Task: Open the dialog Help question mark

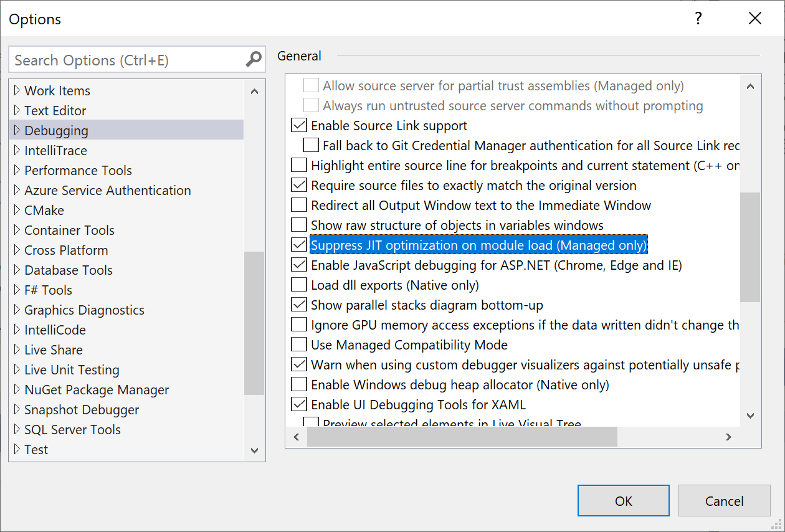Action: click(x=698, y=19)
